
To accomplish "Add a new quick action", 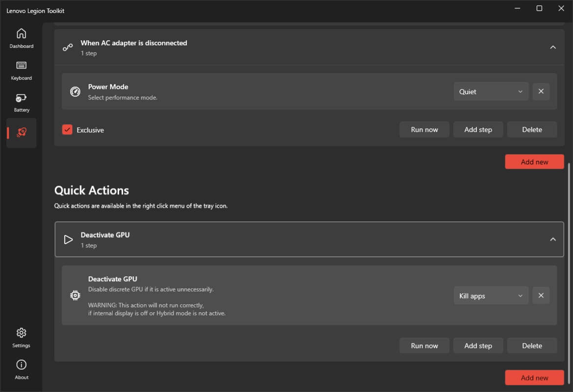I will [534, 378].
